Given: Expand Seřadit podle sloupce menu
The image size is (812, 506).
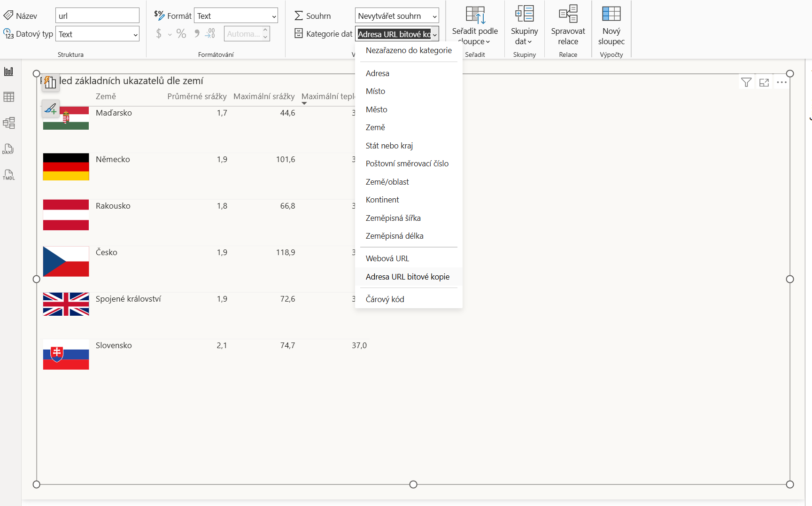Looking at the screenshot, I should [x=475, y=26].
